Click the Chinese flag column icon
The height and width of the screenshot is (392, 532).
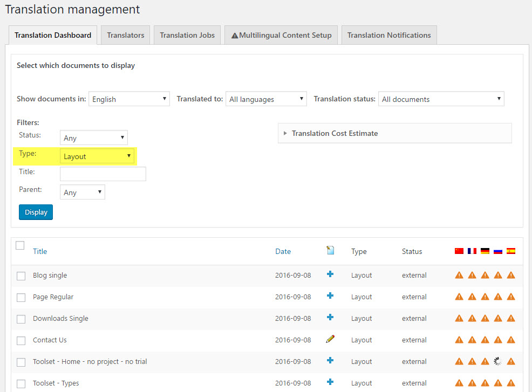tap(459, 251)
